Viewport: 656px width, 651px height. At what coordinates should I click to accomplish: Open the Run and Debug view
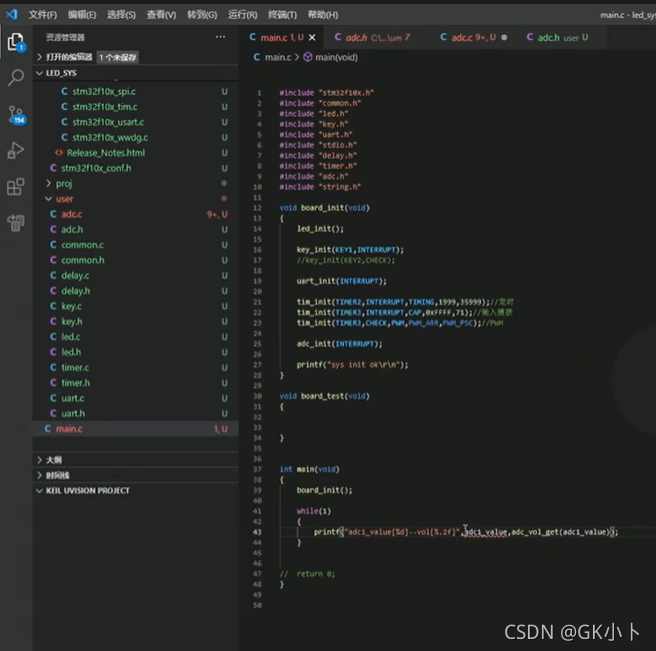16,151
